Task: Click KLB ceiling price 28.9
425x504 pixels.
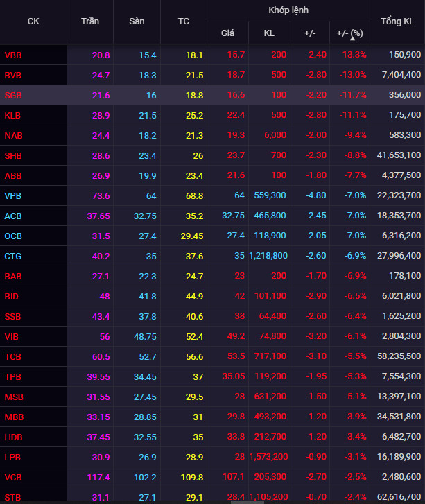Action: (x=101, y=115)
